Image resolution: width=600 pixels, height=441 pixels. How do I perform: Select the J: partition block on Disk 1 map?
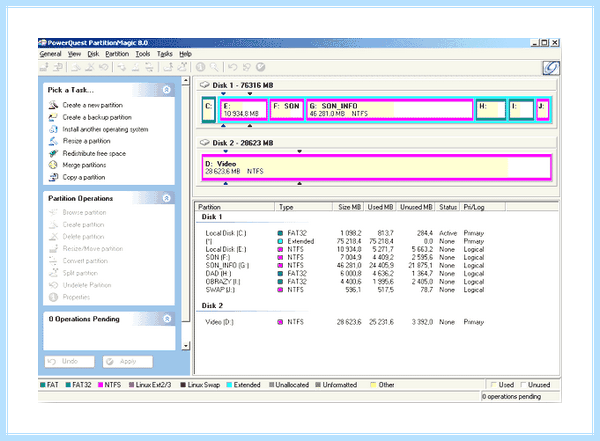pos(543,110)
